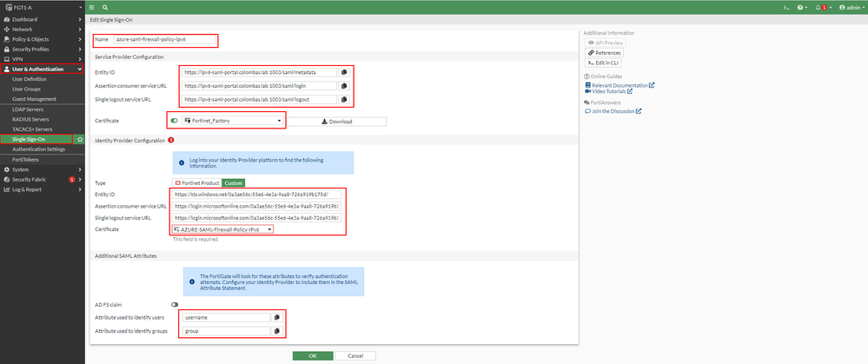
Task: Expand the Dashboard menu
Action: pyautogui.click(x=43, y=19)
